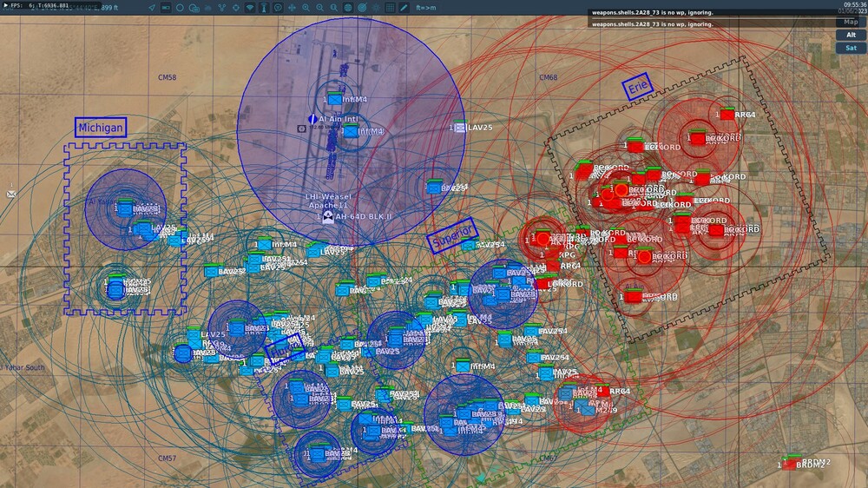Click the third magnifier icon in toolbar
The height and width of the screenshot is (488, 868).
334,8
